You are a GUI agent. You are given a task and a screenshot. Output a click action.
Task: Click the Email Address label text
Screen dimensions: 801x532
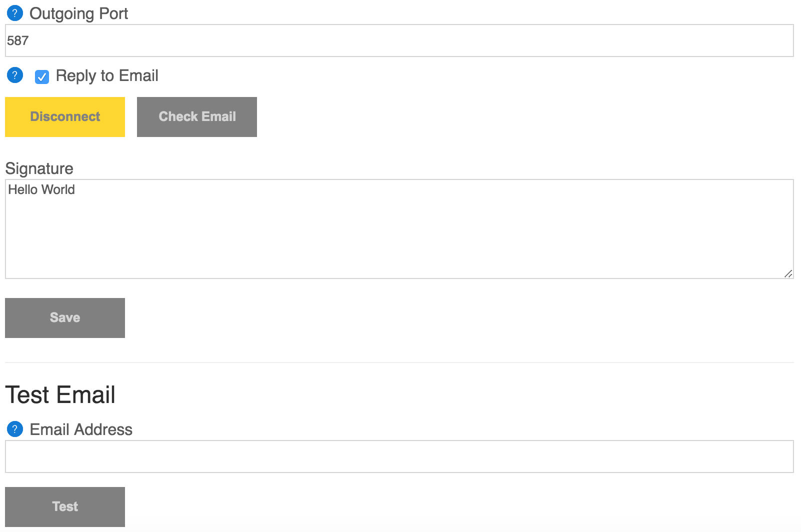point(81,429)
